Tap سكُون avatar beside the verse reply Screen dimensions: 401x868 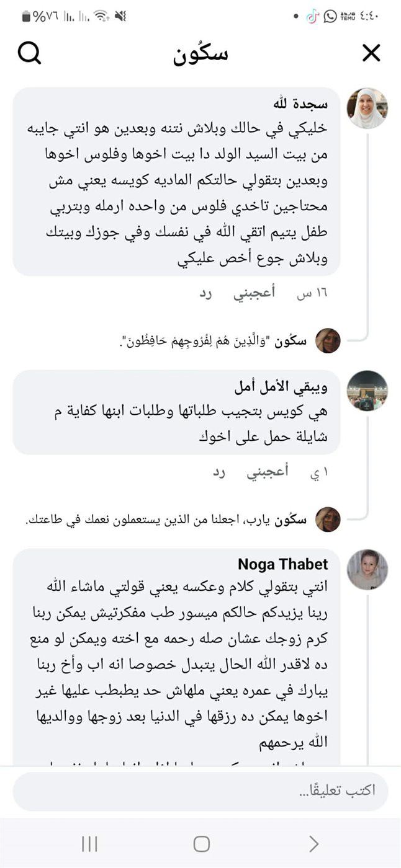tap(328, 341)
